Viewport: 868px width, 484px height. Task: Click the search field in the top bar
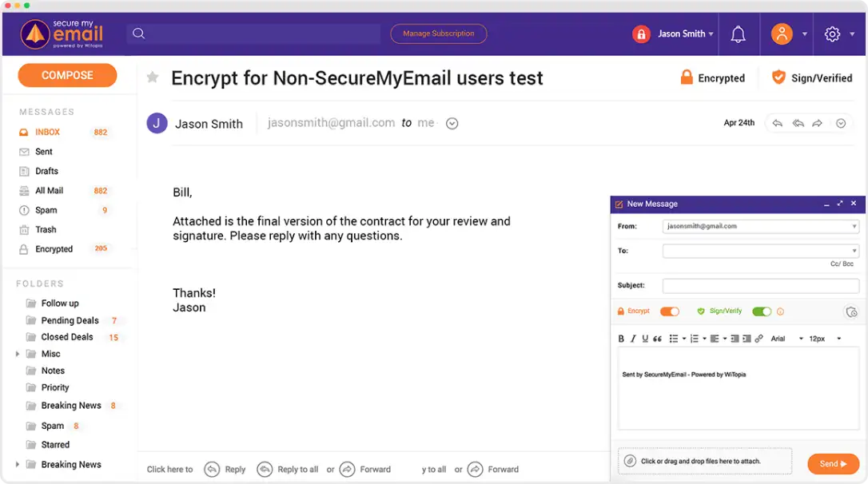pos(256,34)
